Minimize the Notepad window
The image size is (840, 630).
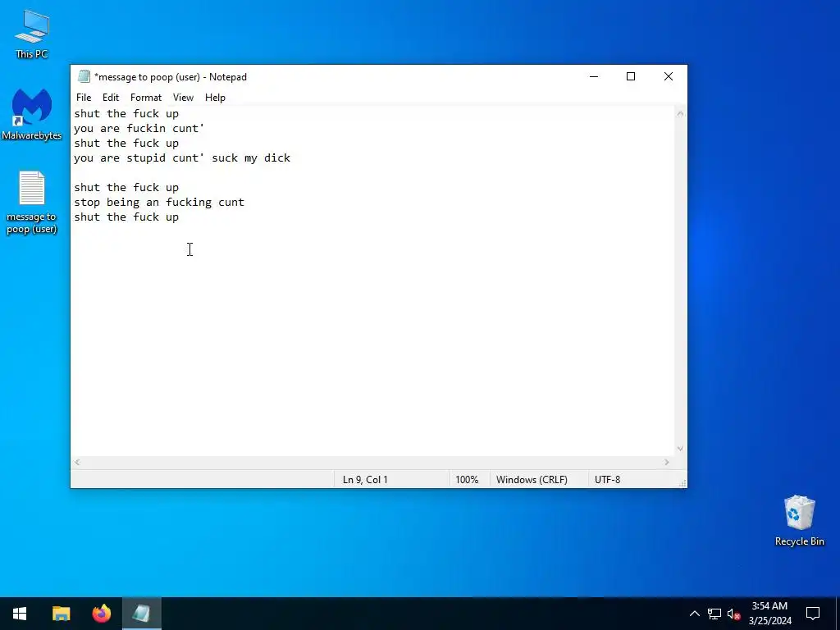[594, 76]
